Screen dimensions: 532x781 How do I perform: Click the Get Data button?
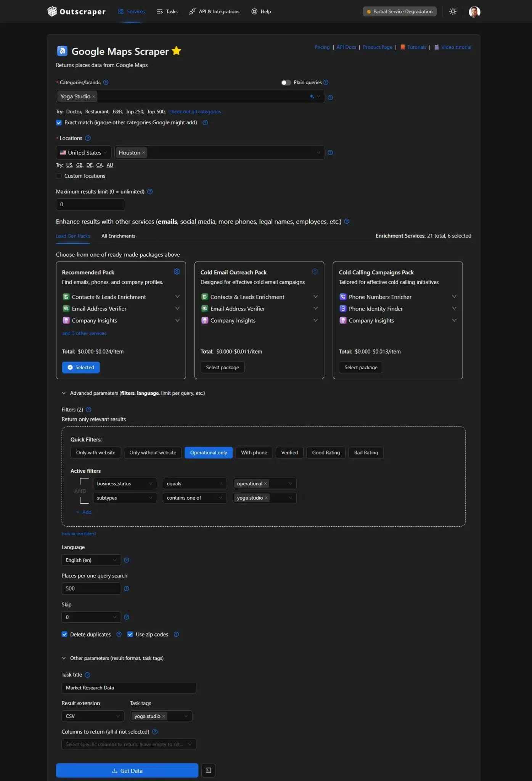[127, 770]
